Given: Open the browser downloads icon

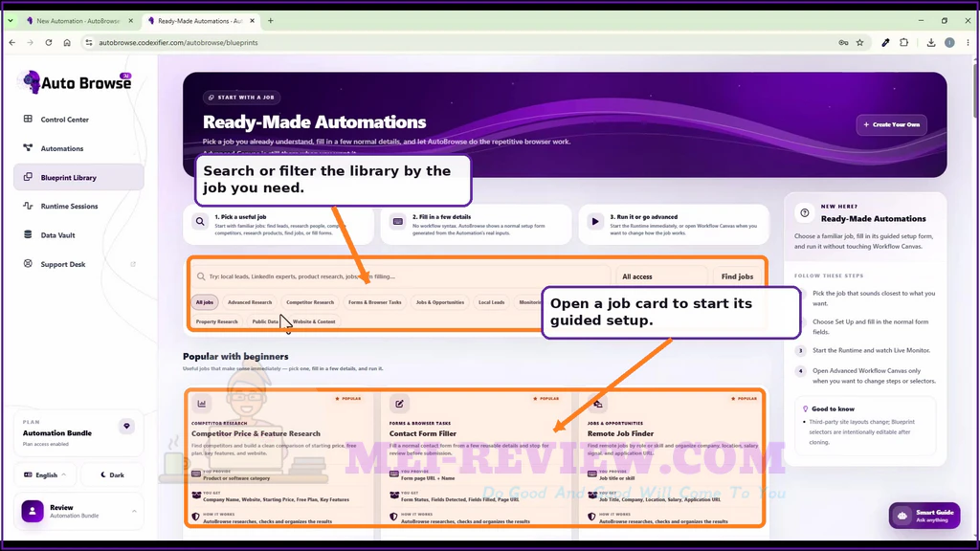Looking at the screenshot, I should 931,42.
